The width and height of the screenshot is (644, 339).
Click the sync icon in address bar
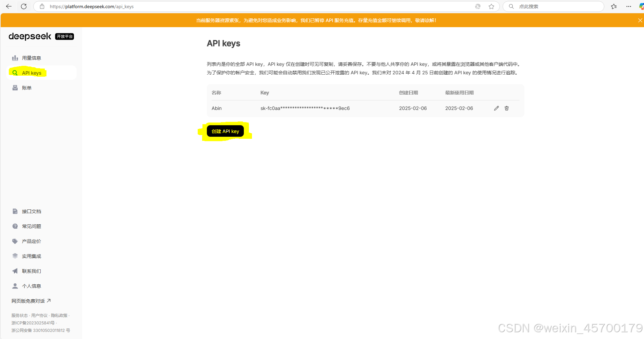478,6
